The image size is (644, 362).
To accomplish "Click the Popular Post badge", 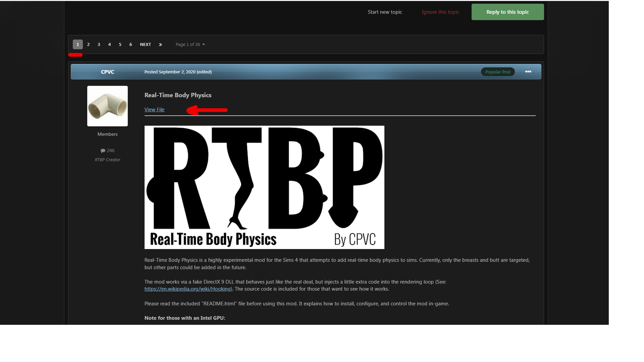I will [x=498, y=72].
